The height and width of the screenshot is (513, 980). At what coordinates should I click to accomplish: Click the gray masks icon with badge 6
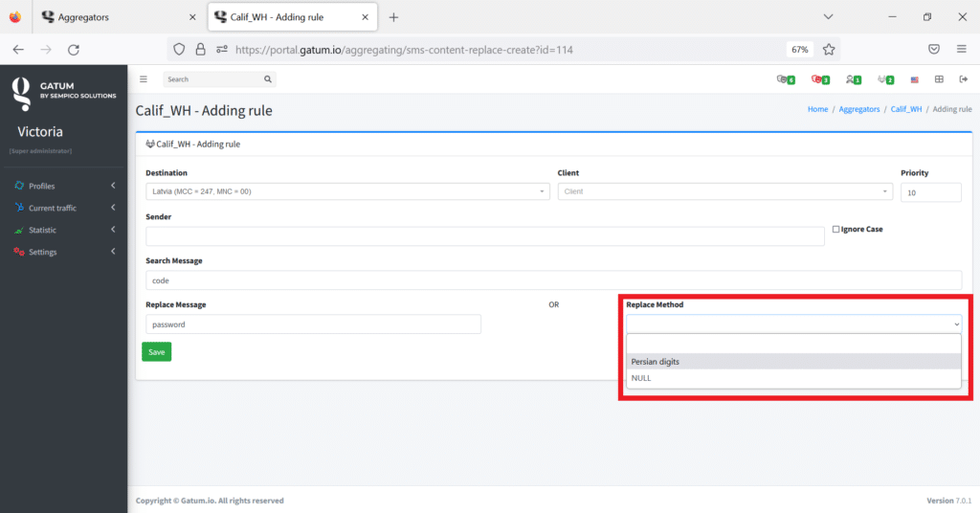point(786,79)
